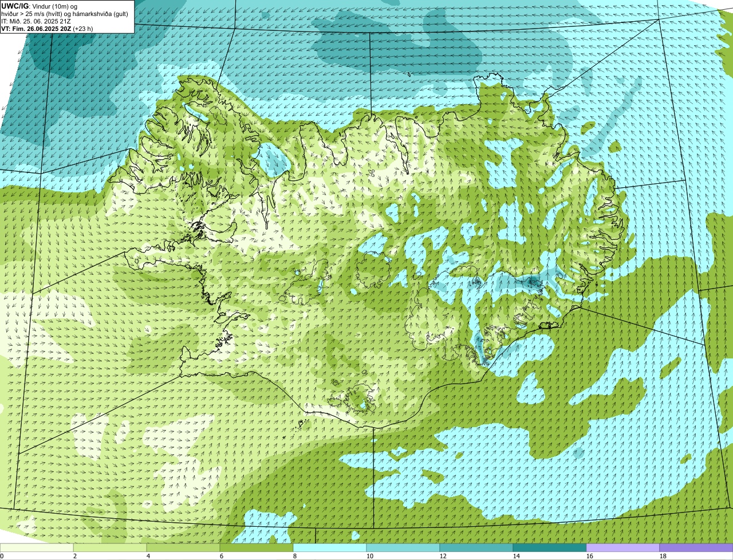The image size is (733, 560).
Task: Click the legend tick label '12'
Action: tap(443, 556)
